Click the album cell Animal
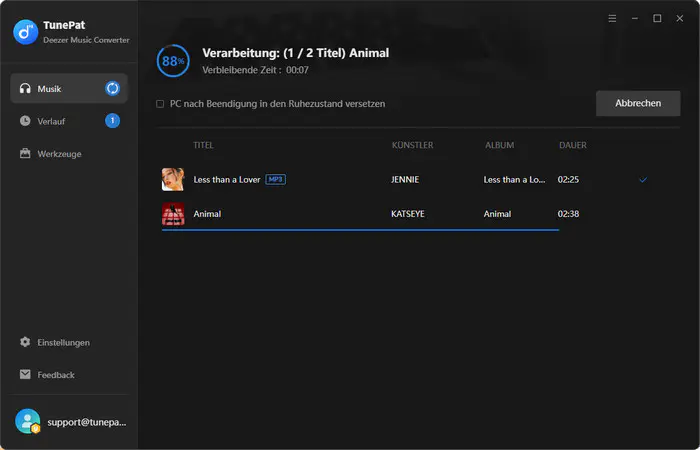 tap(497, 214)
